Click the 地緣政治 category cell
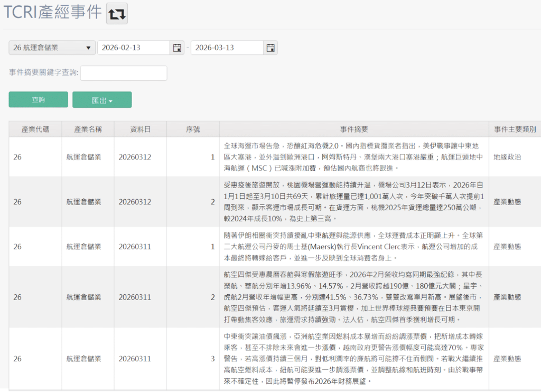541x392 pixels. pyautogui.click(x=509, y=155)
